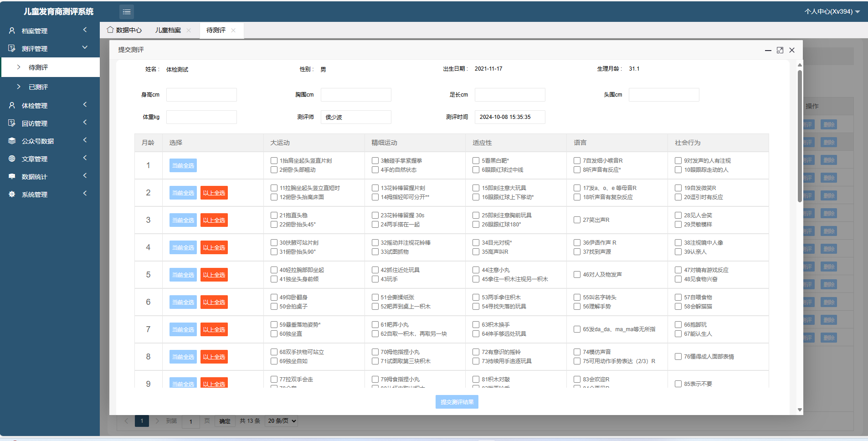The height and width of the screenshot is (441, 868).
Task: Switch to the 数据中心 tab
Action: (x=124, y=30)
